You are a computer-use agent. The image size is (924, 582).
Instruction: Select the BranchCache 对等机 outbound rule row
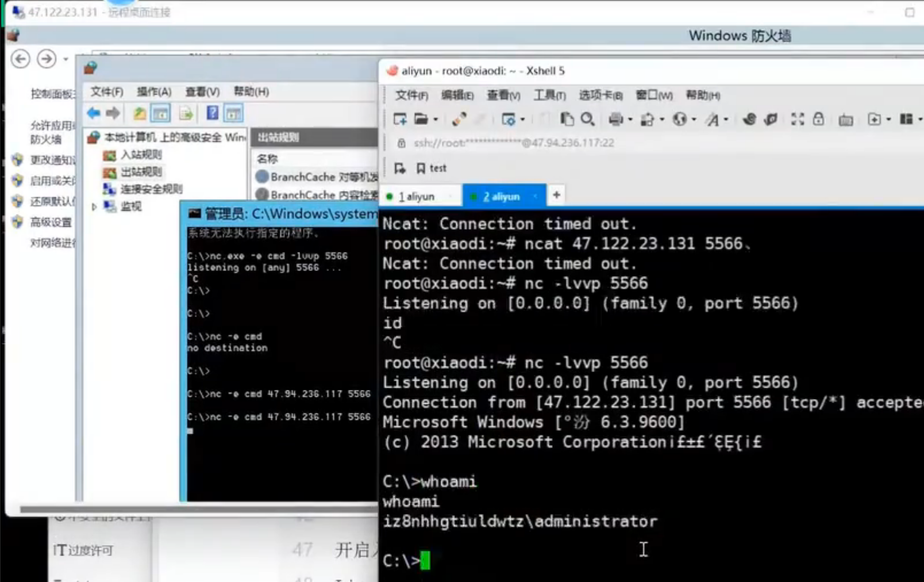[316, 177]
